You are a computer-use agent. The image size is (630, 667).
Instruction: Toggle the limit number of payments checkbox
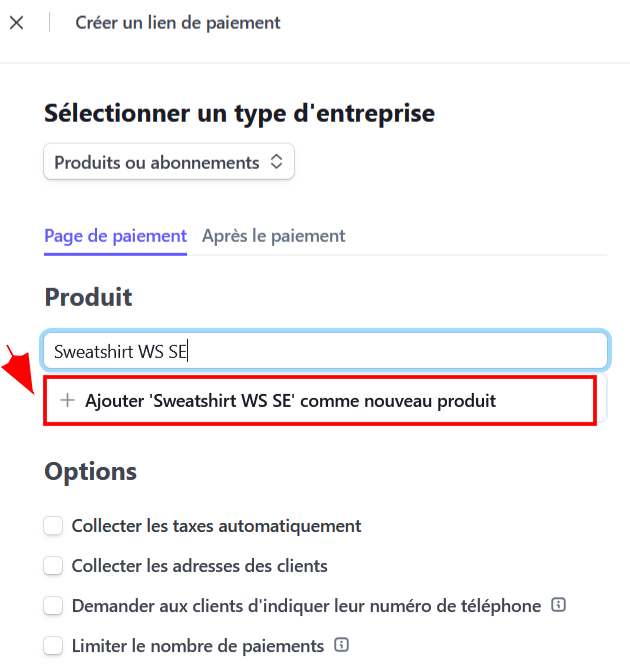point(53,646)
